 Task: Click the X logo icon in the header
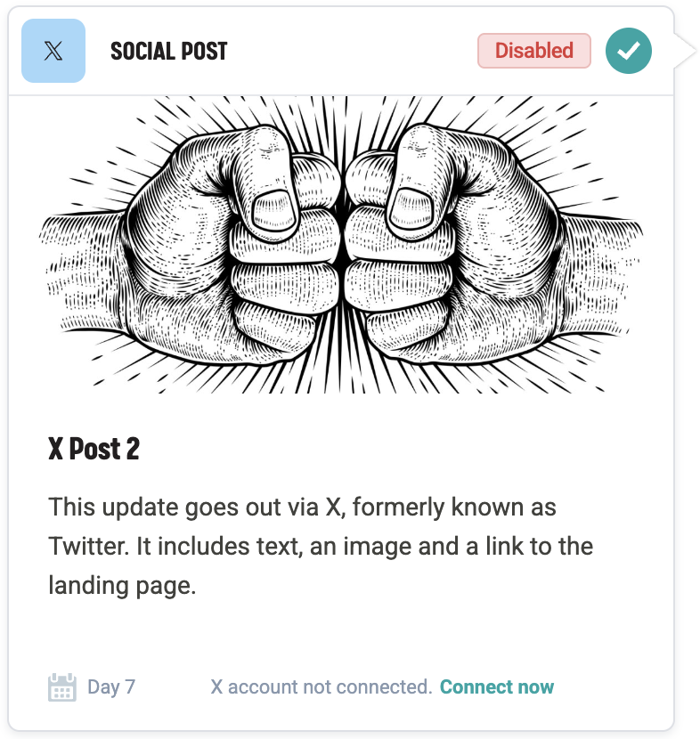click(53, 51)
